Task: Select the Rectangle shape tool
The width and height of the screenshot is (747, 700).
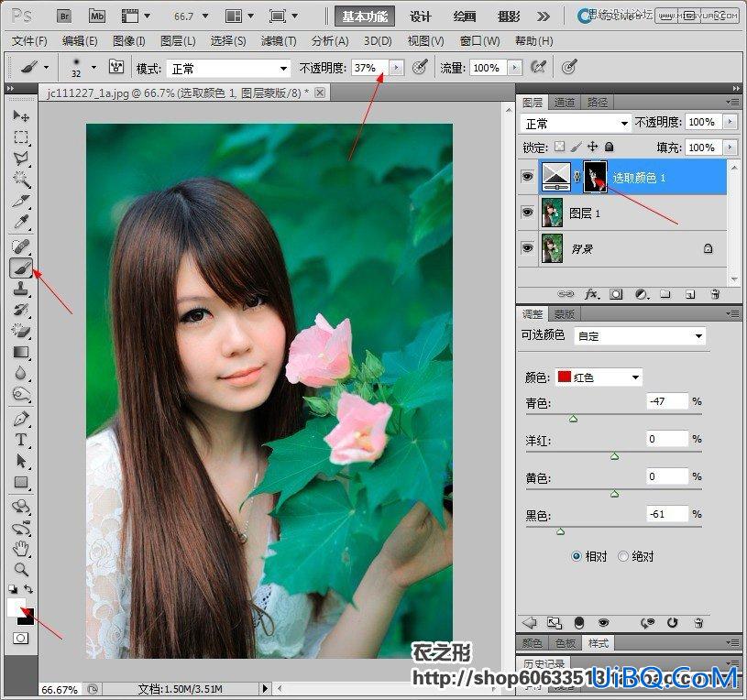Action: [x=20, y=482]
